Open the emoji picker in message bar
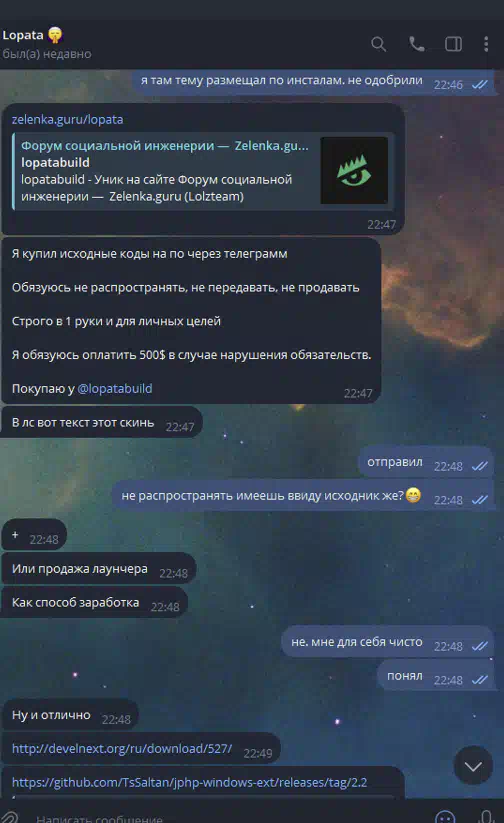Image resolution: width=504 pixels, height=823 pixels. (445, 817)
